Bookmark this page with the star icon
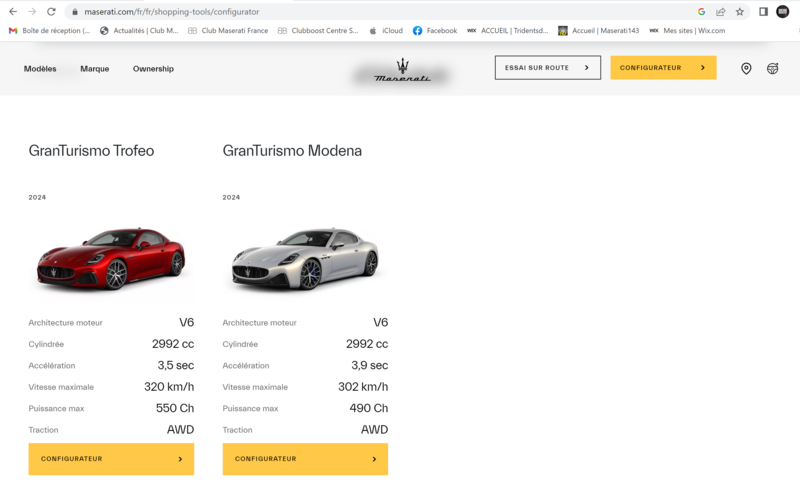This screenshot has width=800, height=483. click(x=739, y=12)
